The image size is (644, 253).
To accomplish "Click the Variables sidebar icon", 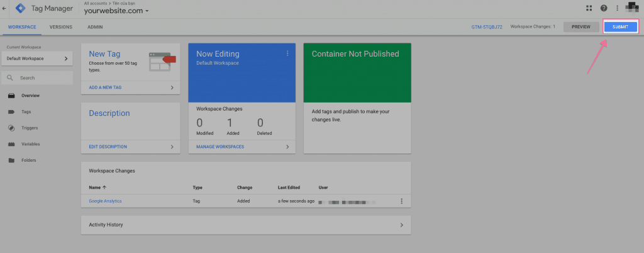I will point(11,144).
